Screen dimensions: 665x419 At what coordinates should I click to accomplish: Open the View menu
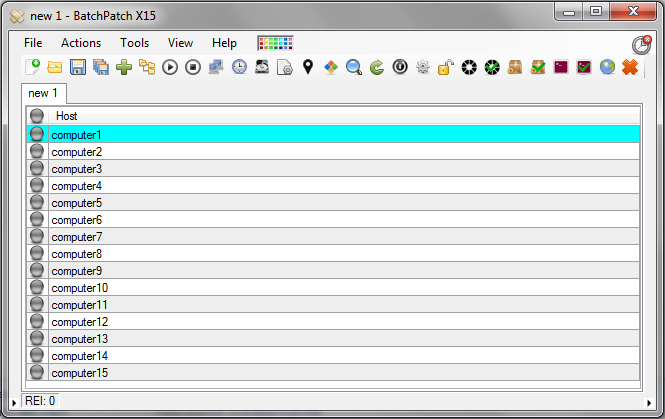[180, 43]
